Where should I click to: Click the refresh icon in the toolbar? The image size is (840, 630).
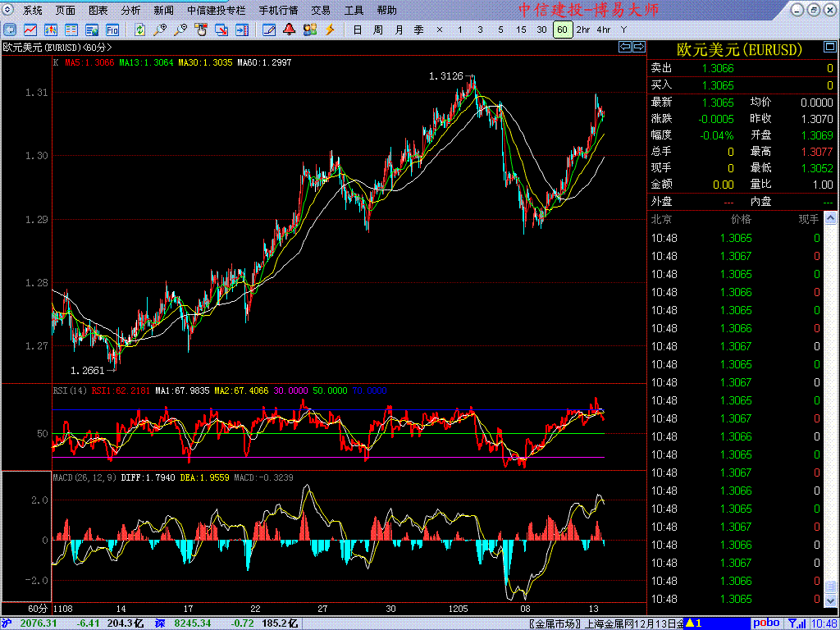point(140,30)
